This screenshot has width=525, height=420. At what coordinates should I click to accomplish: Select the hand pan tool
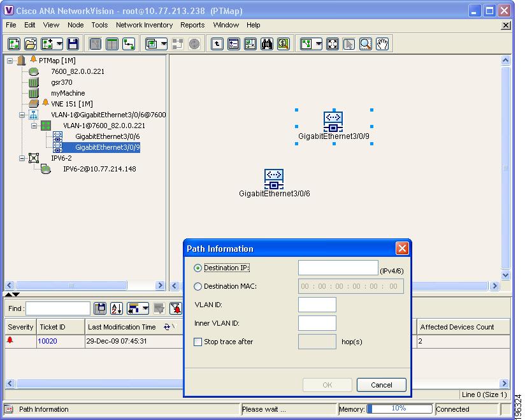click(382, 44)
